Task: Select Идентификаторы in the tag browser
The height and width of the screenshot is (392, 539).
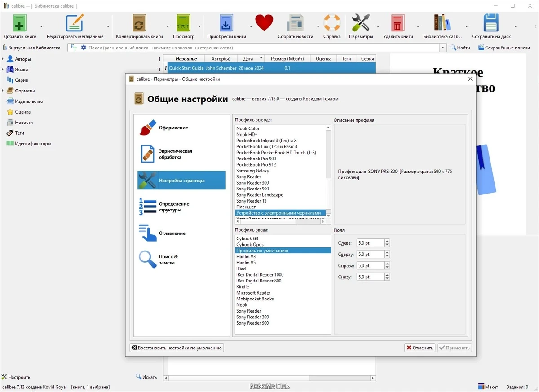Action: (x=33, y=144)
